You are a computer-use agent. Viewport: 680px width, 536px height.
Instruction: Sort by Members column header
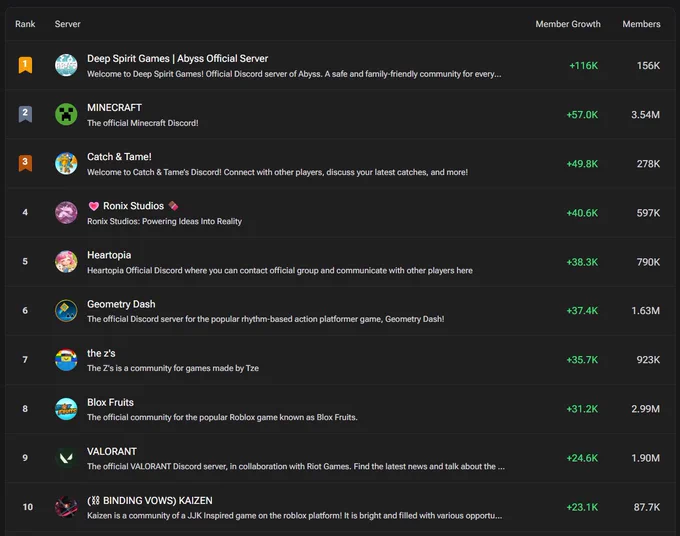click(x=641, y=24)
